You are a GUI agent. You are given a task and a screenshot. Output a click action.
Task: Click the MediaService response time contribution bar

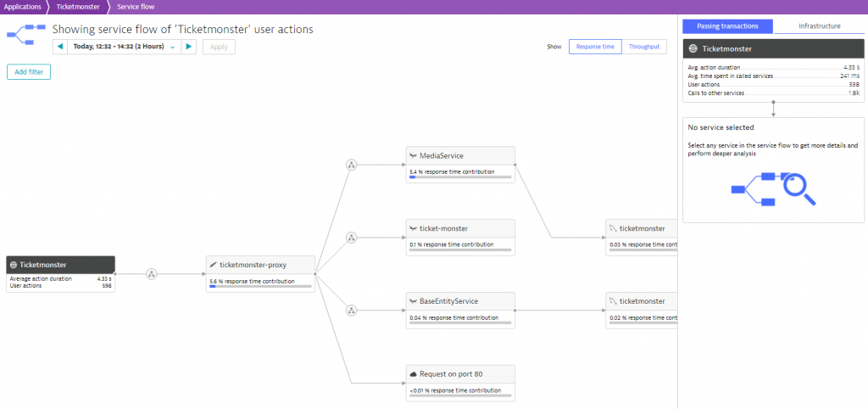(x=459, y=177)
